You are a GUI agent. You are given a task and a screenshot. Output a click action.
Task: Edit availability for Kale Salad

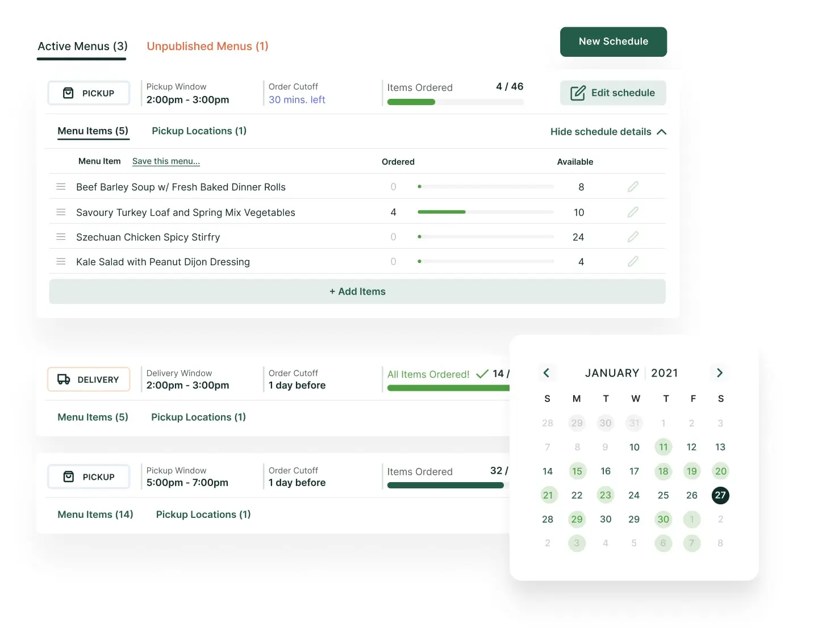pos(633,261)
